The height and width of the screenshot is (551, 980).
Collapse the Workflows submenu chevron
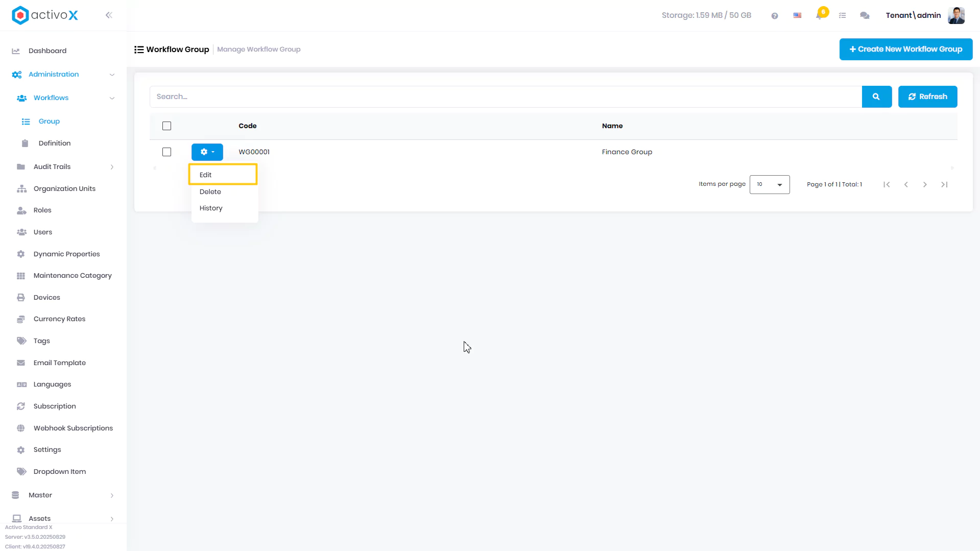(x=112, y=99)
